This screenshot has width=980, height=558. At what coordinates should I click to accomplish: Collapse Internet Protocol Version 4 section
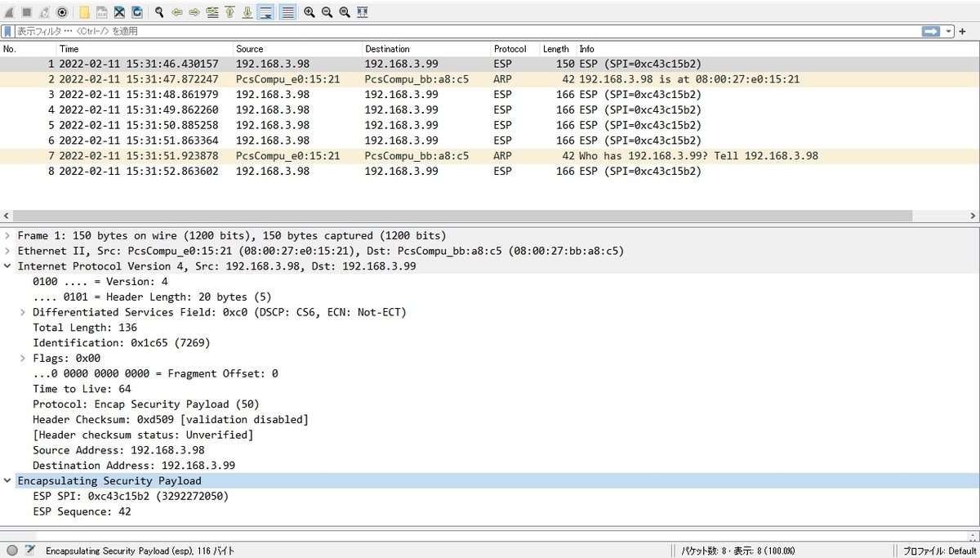(x=8, y=266)
